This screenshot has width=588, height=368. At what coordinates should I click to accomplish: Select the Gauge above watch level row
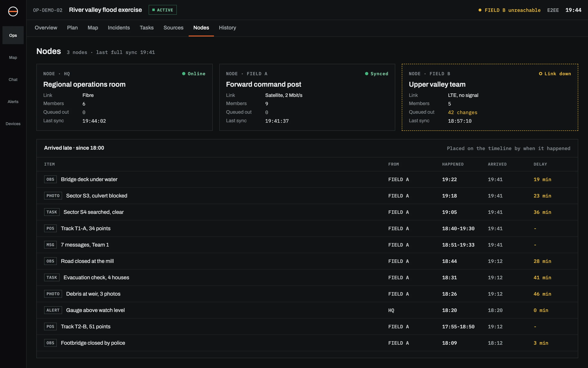point(307,310)
